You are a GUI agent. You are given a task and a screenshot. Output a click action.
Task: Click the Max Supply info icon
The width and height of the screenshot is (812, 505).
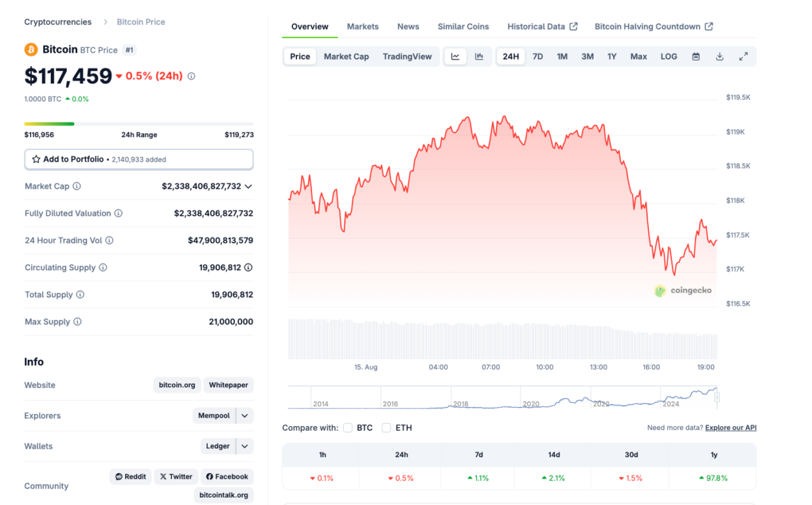(77, 322)
